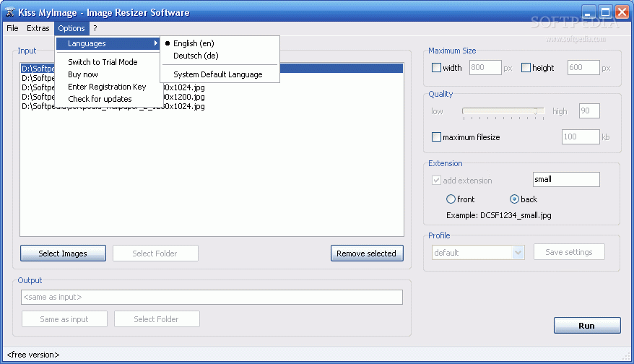Click Select Folder button in Input section
Screen dimensions: 634x364
(x=155, y=253)
